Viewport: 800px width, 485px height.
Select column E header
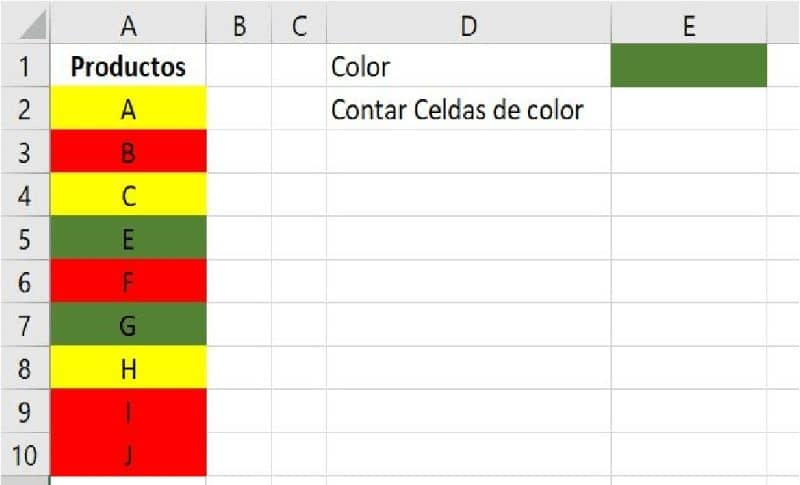tap(688, 25)
